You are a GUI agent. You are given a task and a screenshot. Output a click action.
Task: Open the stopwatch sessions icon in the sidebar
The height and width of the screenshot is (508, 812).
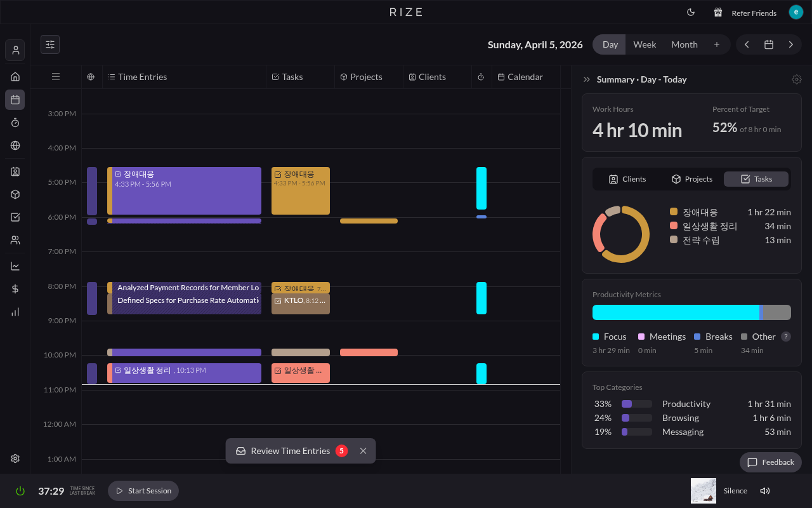[15, 123]
